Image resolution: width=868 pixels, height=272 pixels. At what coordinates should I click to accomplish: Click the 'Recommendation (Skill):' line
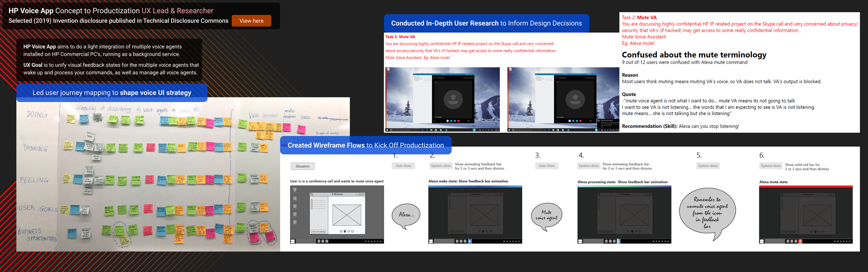680,126
